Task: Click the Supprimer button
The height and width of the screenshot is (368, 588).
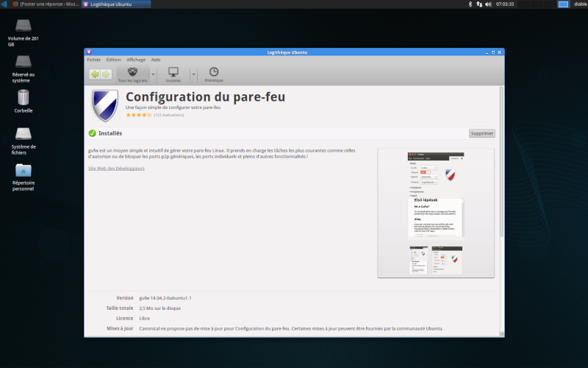Action: 482,133
